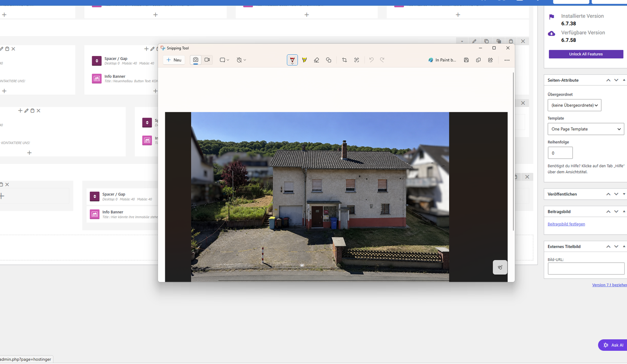Open text actions tool
This screenshot has height=364, width=627.
point(357,60)
